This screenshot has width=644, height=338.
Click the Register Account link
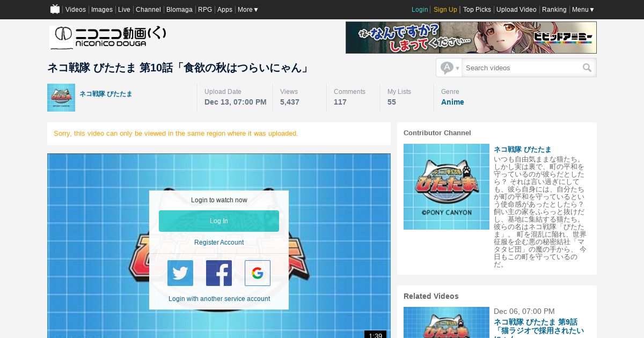point(219,243)
